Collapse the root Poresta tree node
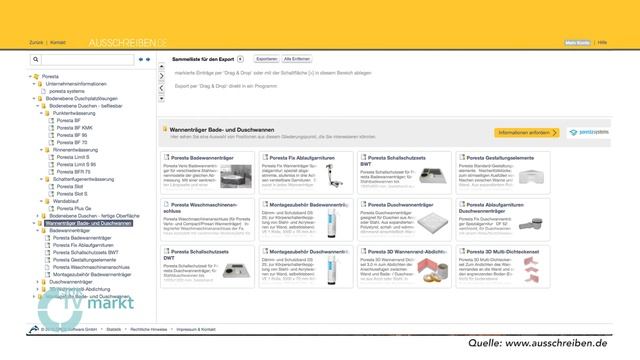 (30, 76)
